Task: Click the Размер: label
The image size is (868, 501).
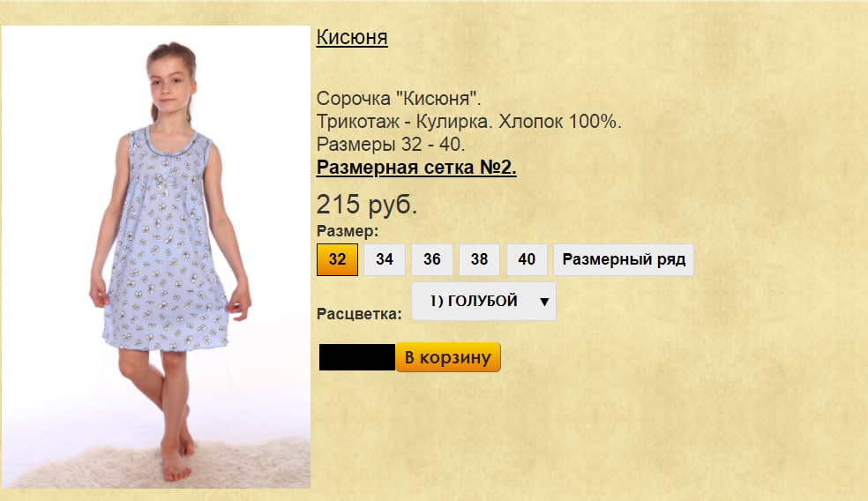Action: (x=347, y=230)
